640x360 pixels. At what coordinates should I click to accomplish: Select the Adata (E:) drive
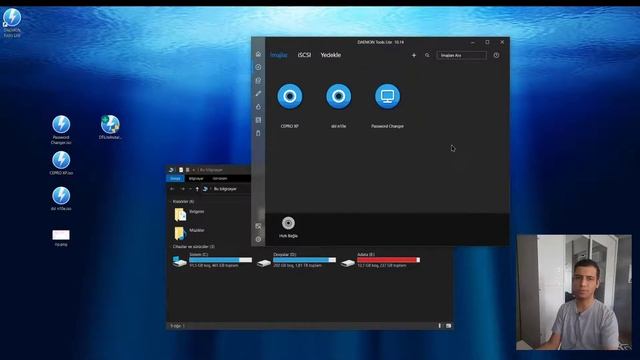(380, 260)
